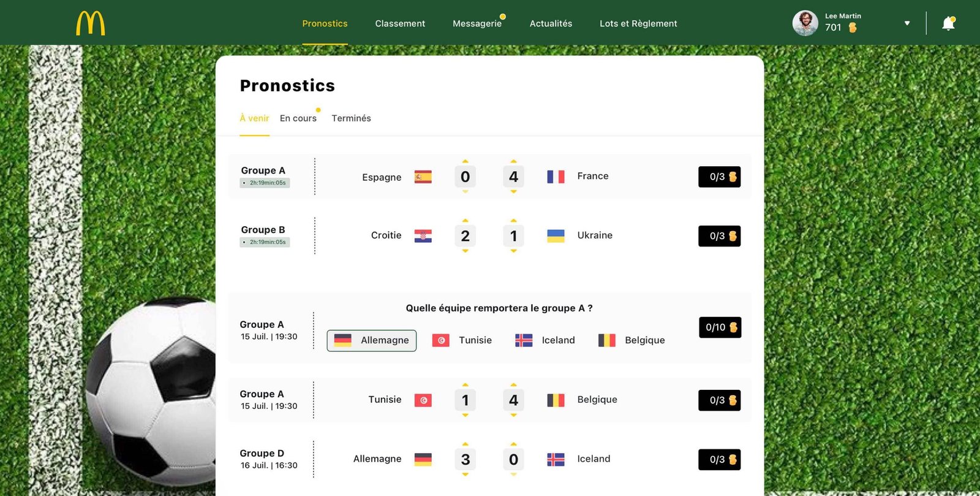Switch to the Terminés tab
The width and height of the screenshot is (980, 496).
tap(351, 118)
